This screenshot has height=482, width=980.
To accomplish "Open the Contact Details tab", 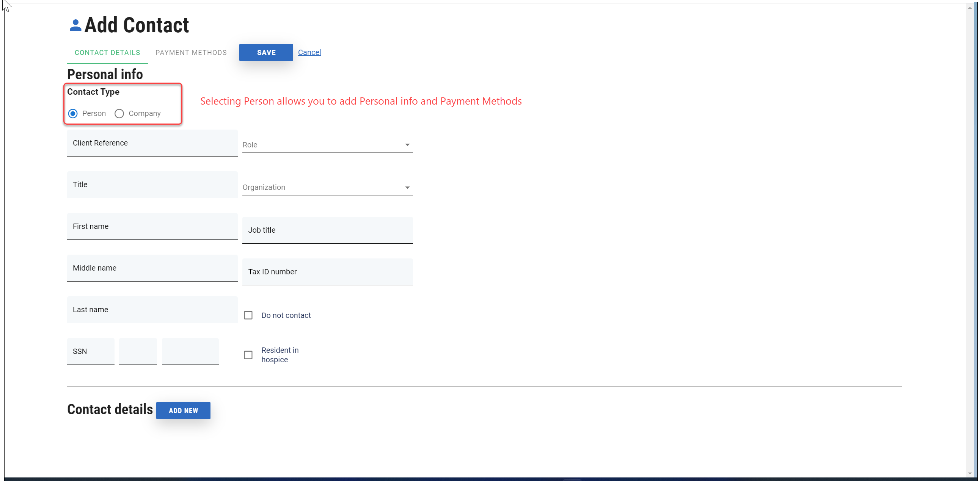I will pos(107,52).
